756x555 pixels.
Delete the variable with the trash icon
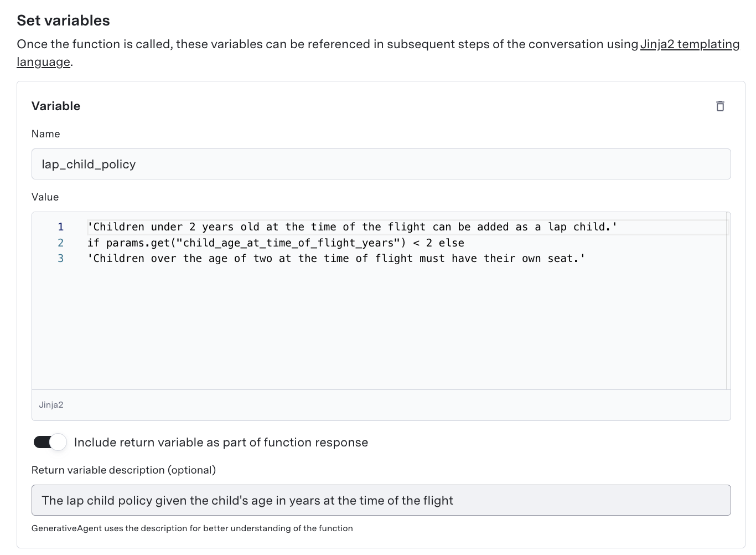tap(719, 106)
